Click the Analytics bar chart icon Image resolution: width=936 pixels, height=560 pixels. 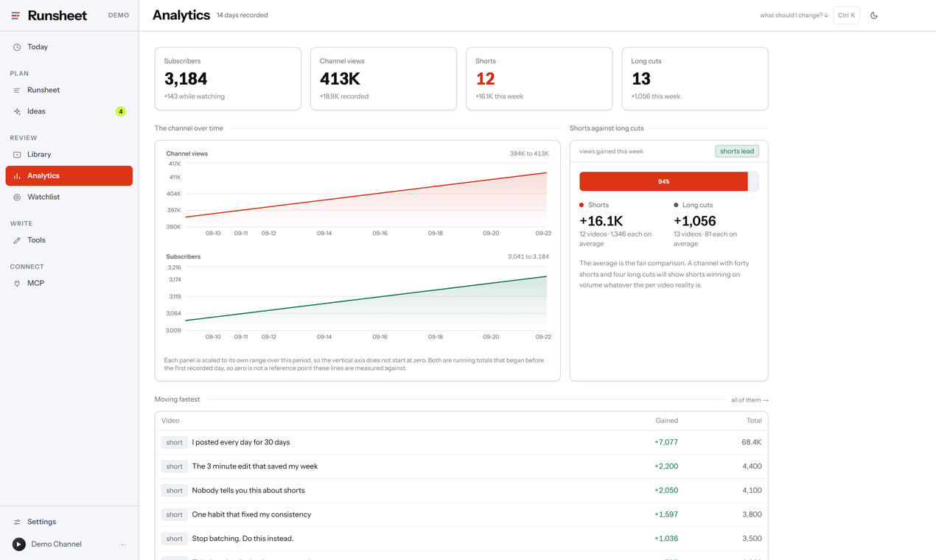(x=17, y=176)
